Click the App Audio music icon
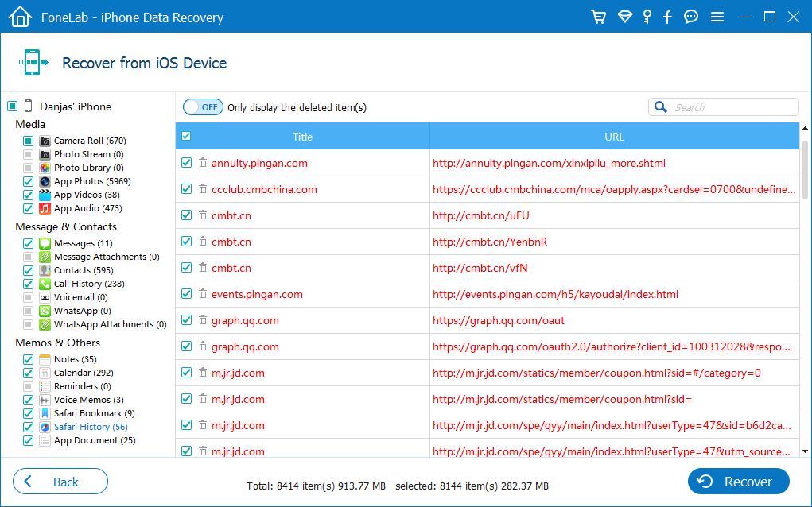Image resolution: width=812 pixels, height=507 pixels. 45,208
